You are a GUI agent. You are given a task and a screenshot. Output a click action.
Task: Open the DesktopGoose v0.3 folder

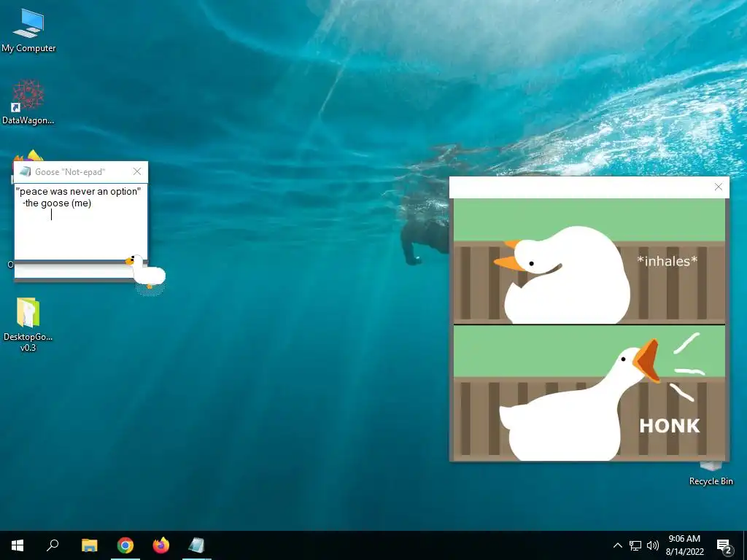[x=28, y=324]
